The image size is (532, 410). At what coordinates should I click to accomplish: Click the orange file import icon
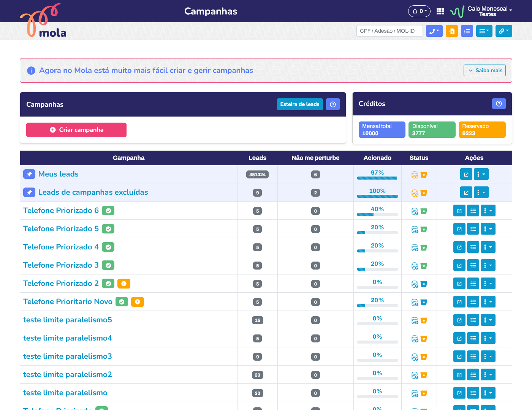(x=451, y=31)
